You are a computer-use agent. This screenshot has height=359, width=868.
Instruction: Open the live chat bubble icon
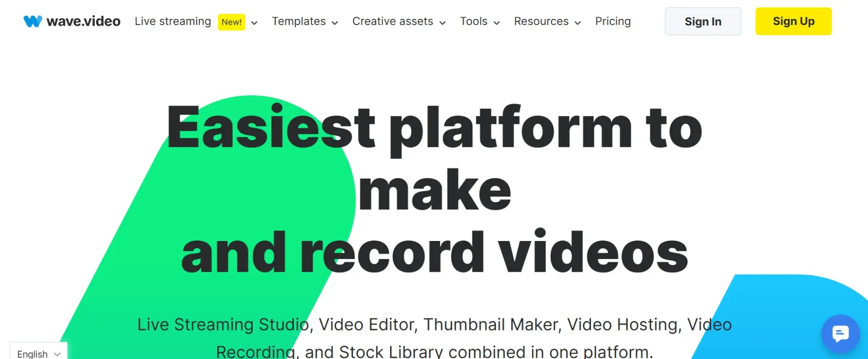point(840,334)
